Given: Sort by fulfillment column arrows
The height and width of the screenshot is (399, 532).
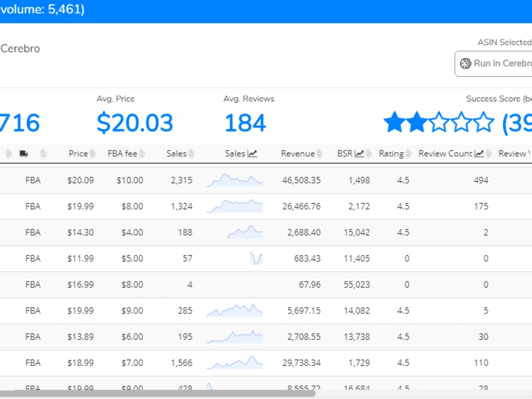Looking at the screenshot, I should 43,154.
